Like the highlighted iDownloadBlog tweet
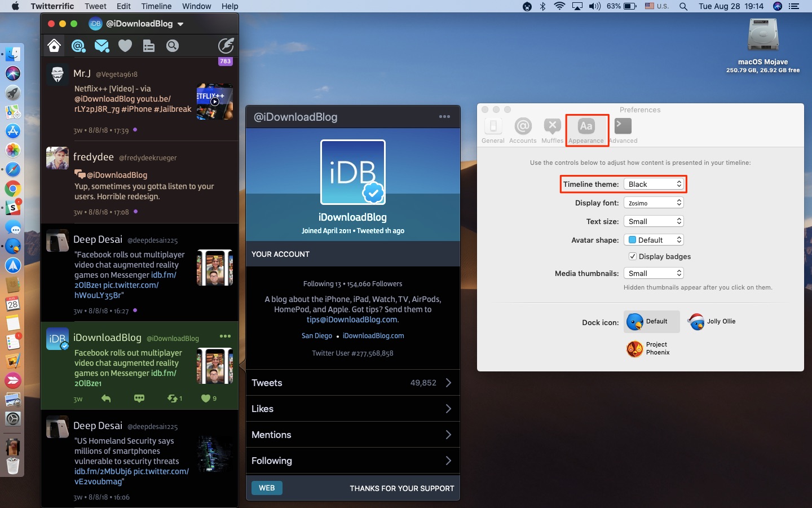This screenshot has height=508, width=812. coord(209,398)
